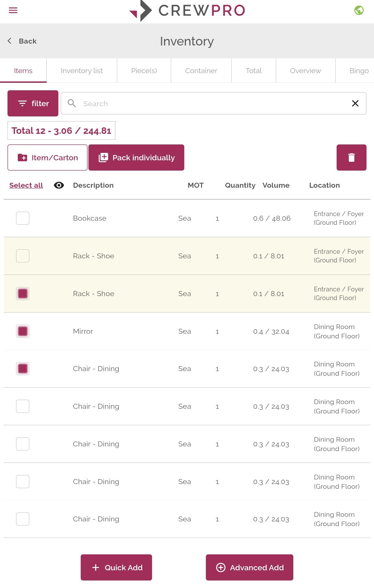Click the green globe icon
Screen dimensions: 374x584
(x=359, y=10)
